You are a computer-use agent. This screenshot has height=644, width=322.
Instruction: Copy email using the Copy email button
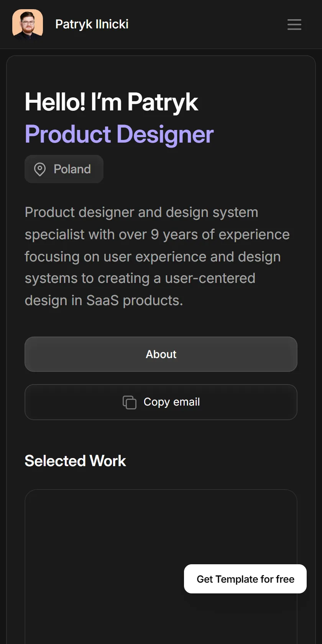[161, 402]
